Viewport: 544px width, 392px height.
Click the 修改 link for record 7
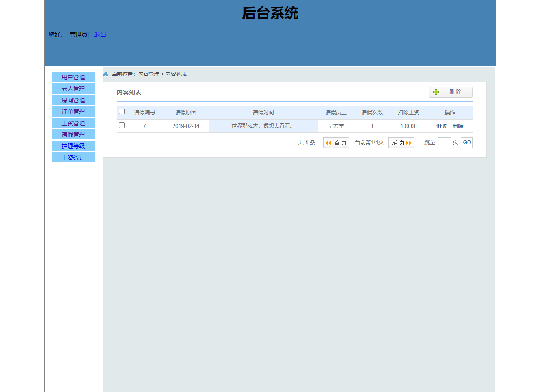(x=441, y=126)
